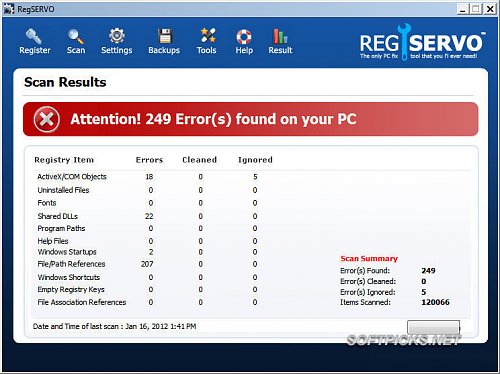Click the ignored count 5 for ActiveX/COM Objects
This screenshot has height=374, width=500.
[x=255, y=177]
